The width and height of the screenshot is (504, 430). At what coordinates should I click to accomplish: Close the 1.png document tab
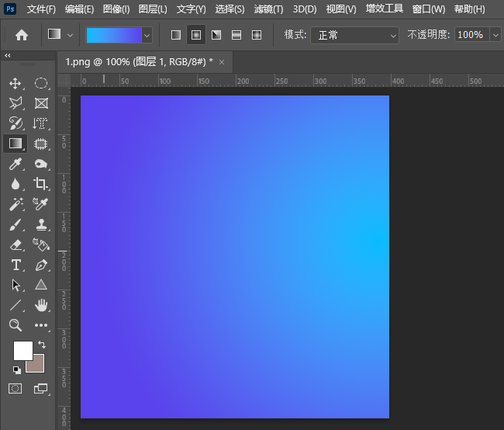[222, 61]
